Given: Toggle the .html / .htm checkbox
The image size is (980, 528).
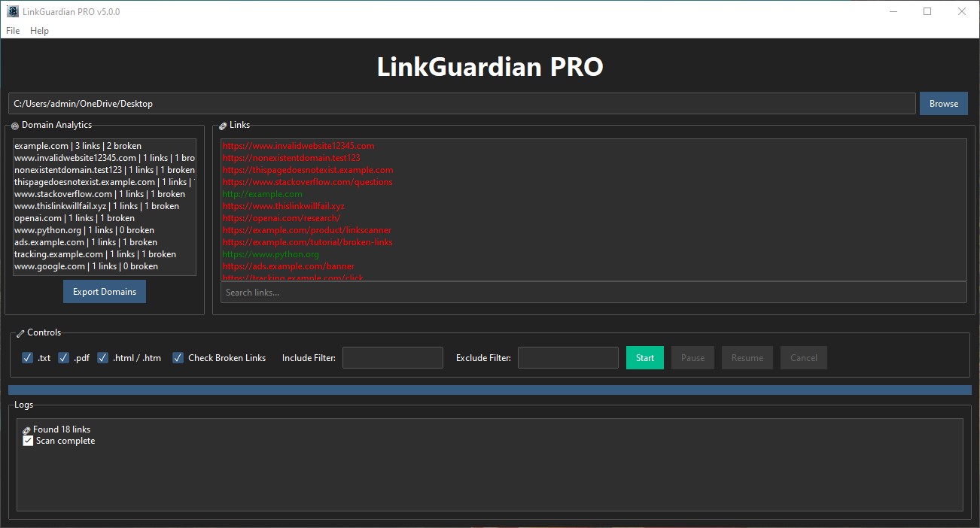Looking at the screenshot, I should 102,357.
